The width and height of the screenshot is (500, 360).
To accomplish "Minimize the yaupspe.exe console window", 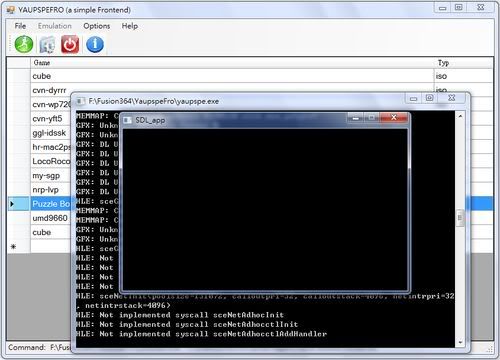I will tap(413, 98).
